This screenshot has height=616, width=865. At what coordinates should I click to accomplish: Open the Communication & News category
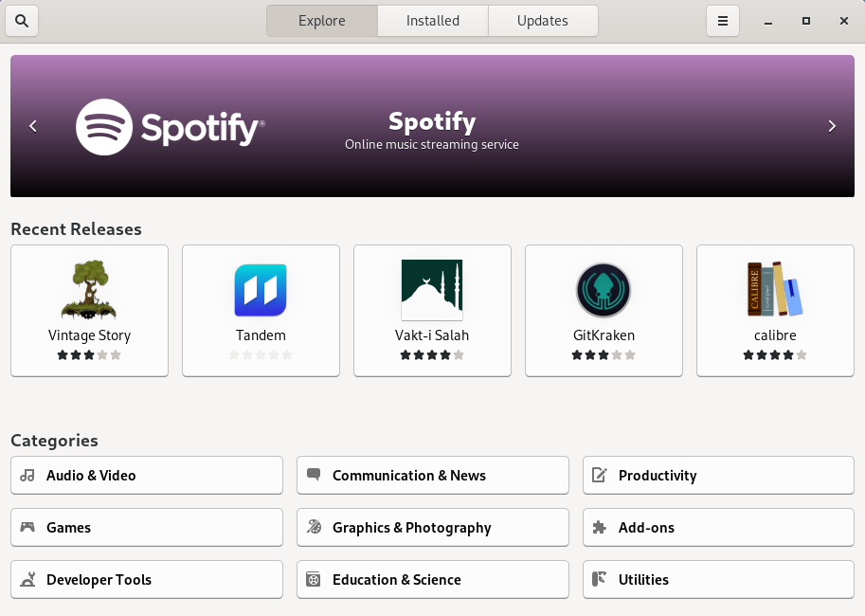pos(433,476)
